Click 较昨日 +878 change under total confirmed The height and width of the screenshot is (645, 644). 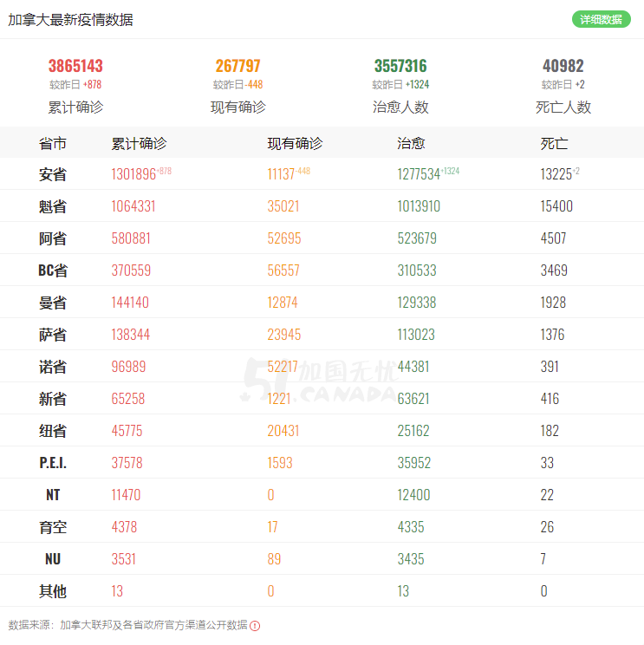point(75,85)
